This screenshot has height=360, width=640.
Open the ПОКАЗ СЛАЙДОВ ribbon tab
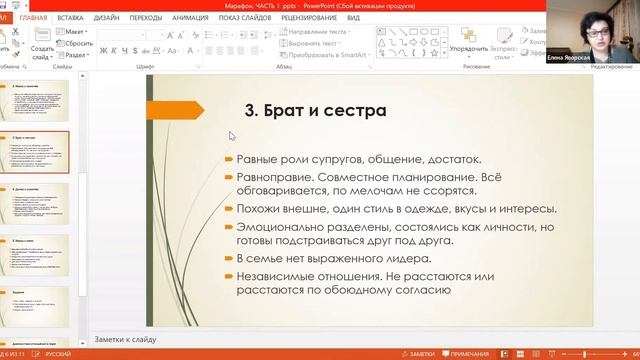point(245,18)
